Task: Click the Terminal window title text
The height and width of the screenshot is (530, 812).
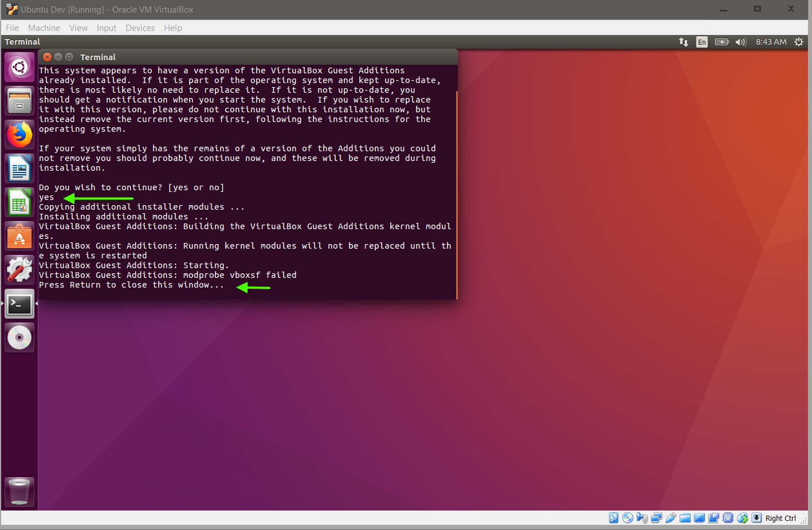Action: click(98, 57)
